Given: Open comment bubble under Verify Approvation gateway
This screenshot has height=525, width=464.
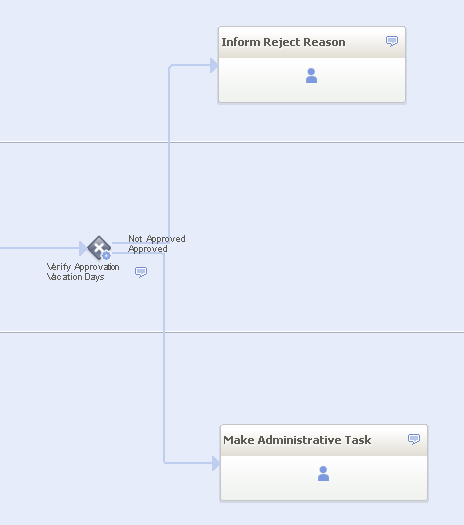Looking at the screenshot, I should click(141, 272).
